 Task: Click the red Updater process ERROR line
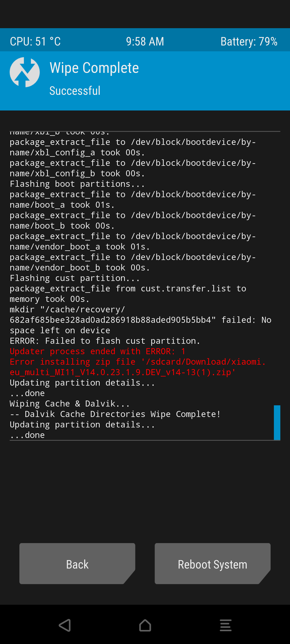tap(98, 351)
